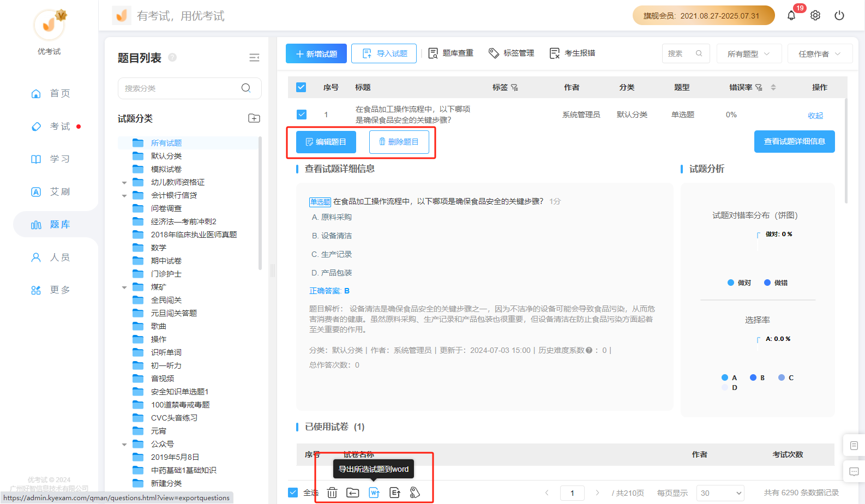The height and width of the screenshot is (504, 865).
Task: Toggle option A legend in 选择率 chart
Action: pyautogui.click(x=729, y=377)
